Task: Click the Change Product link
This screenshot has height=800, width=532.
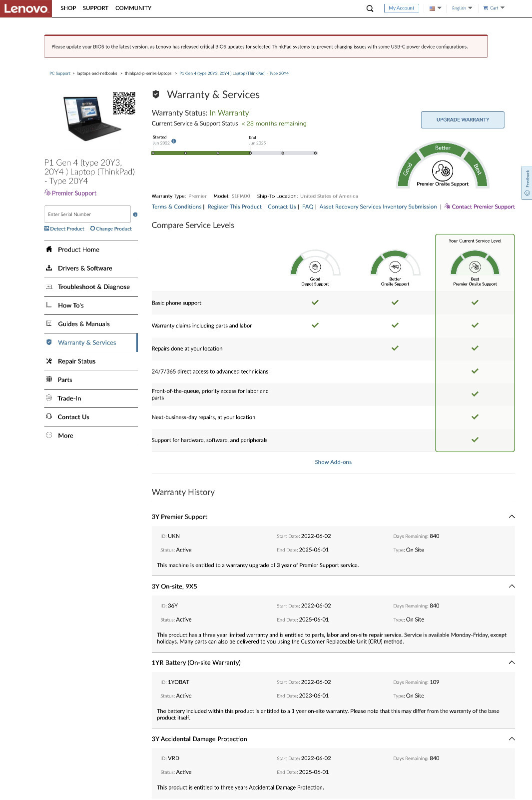Action: (111, 228)
